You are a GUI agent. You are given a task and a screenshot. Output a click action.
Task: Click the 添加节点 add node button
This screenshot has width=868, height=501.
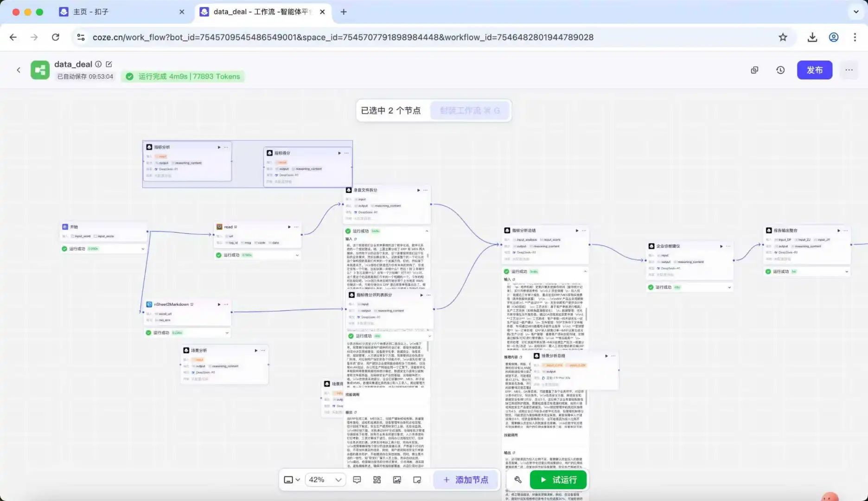coord(466,480)
